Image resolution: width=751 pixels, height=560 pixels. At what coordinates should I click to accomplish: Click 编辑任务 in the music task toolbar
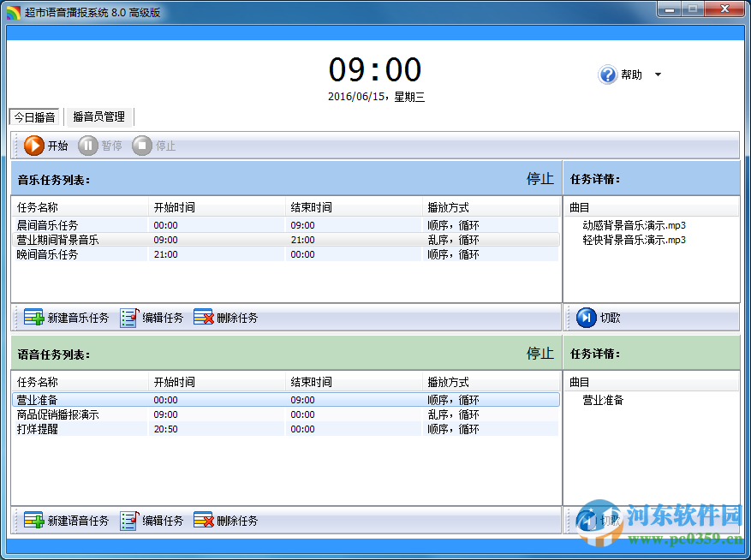pyautogui.click(x=152, y=318)
